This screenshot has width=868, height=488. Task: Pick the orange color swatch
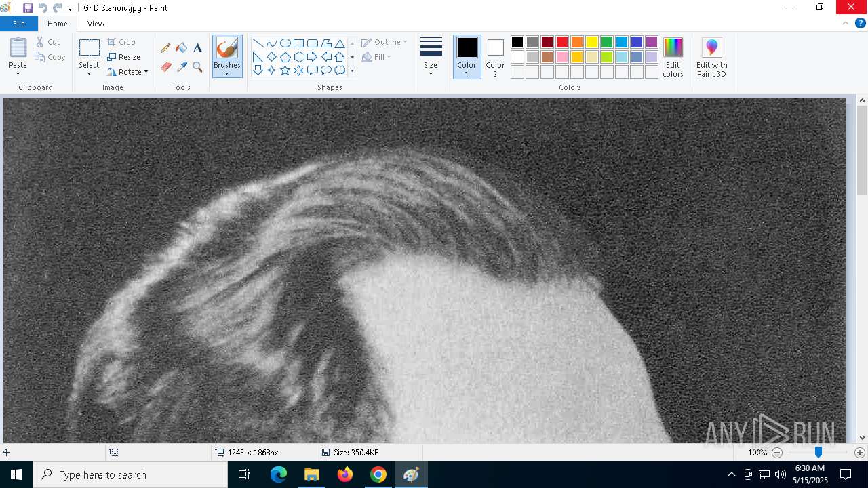tap(577, 42)
